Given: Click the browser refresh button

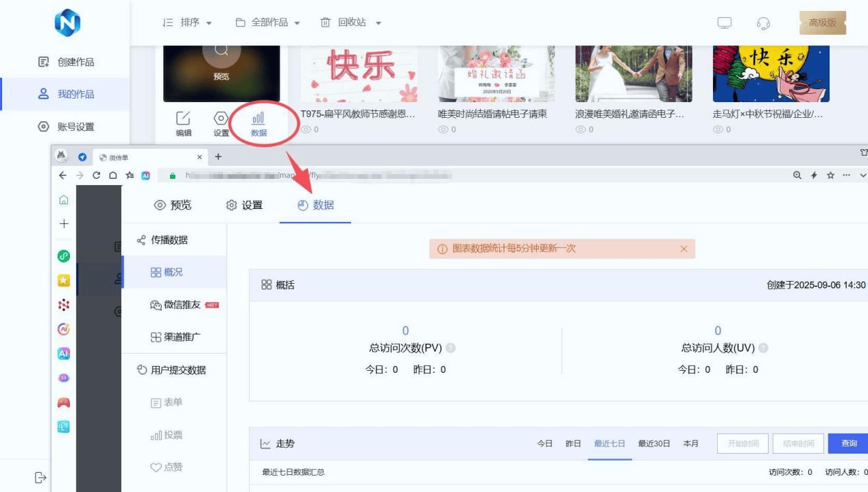Looking at the screenshot, I should click(x=97, y=175).
